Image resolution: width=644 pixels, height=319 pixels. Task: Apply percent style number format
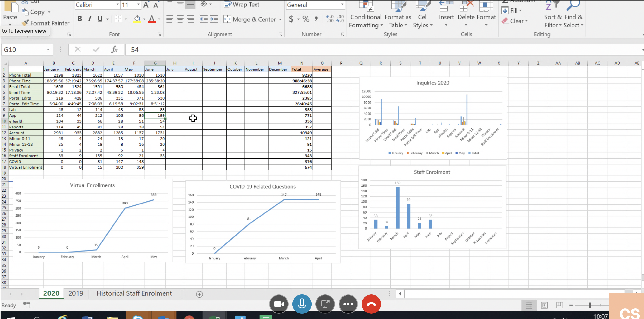[306, 19]
